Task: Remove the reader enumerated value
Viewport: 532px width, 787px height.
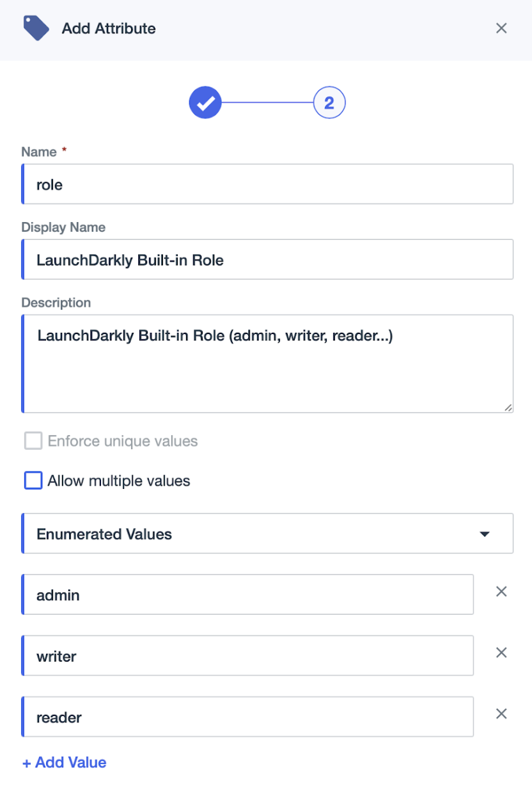Action: point(501,713)
